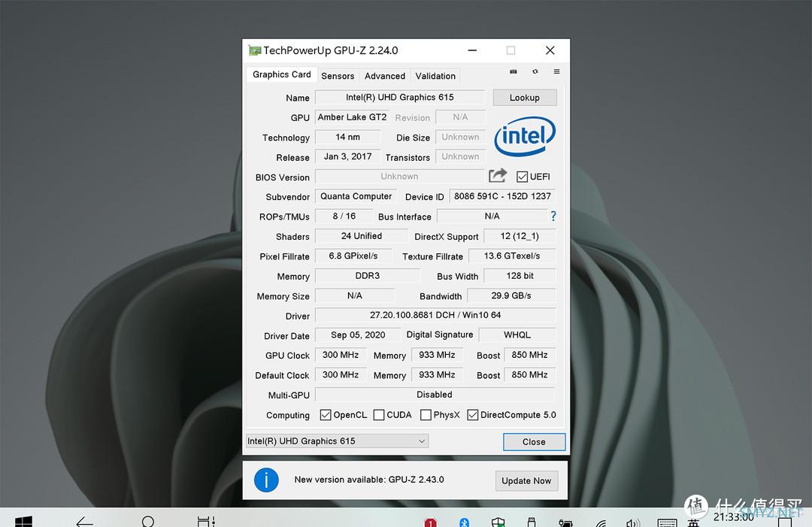The height and width of the screenshot is (527, 812).
Task: Click the Lookup button
Action: 525,98
